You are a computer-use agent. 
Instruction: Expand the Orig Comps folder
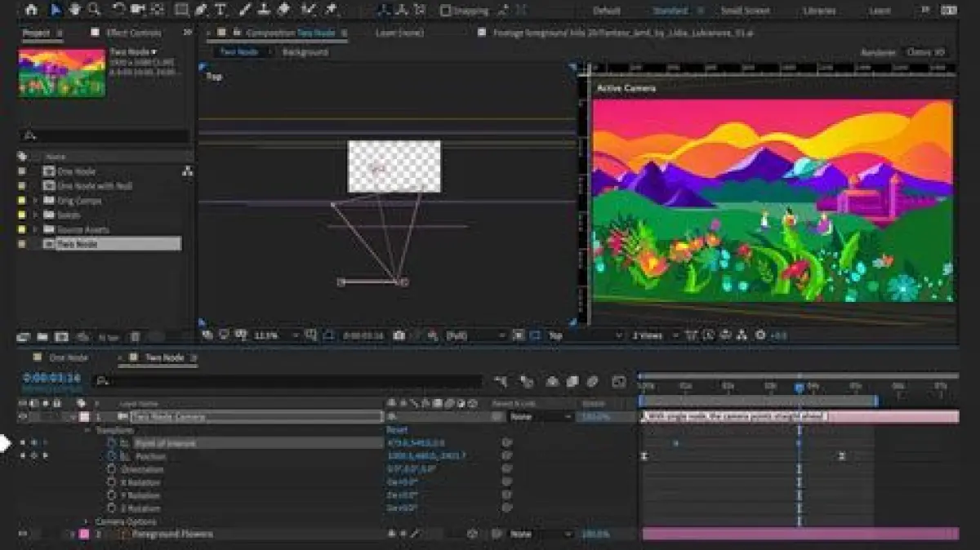click(x=35, y=200)
